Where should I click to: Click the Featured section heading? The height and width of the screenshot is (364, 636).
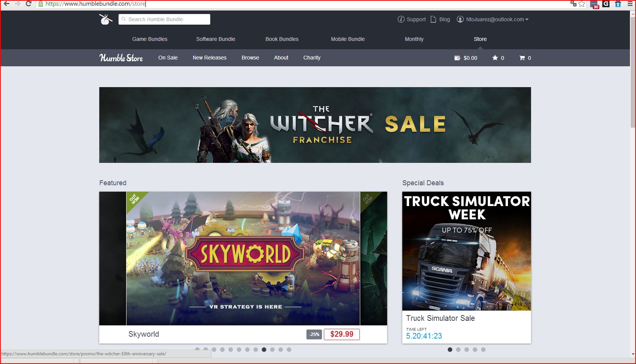point(113,183)
